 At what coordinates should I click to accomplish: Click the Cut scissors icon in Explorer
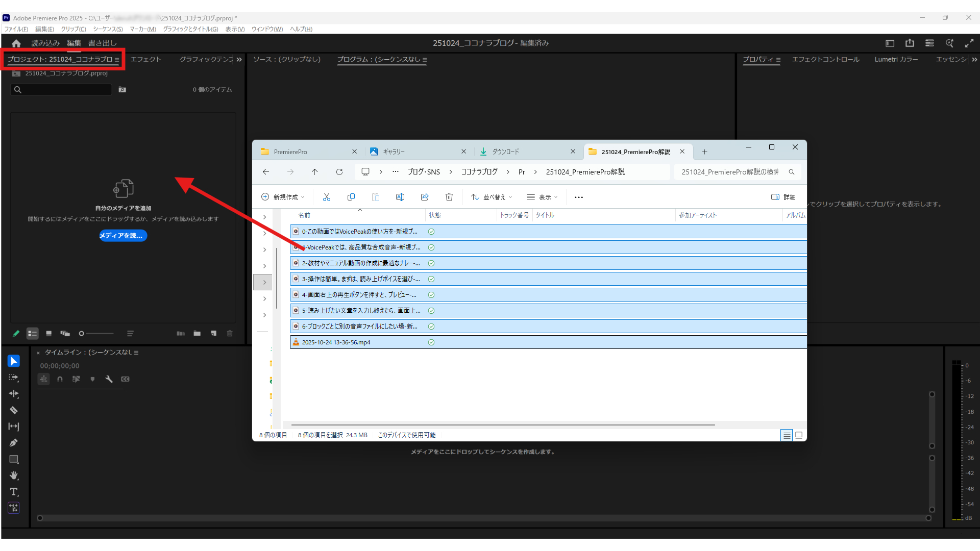[327, 197]
